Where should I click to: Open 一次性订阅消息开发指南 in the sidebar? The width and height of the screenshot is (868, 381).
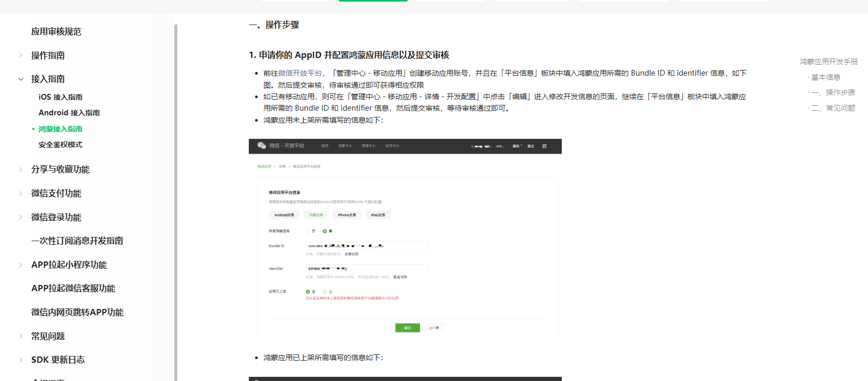(x=77, y=241)
